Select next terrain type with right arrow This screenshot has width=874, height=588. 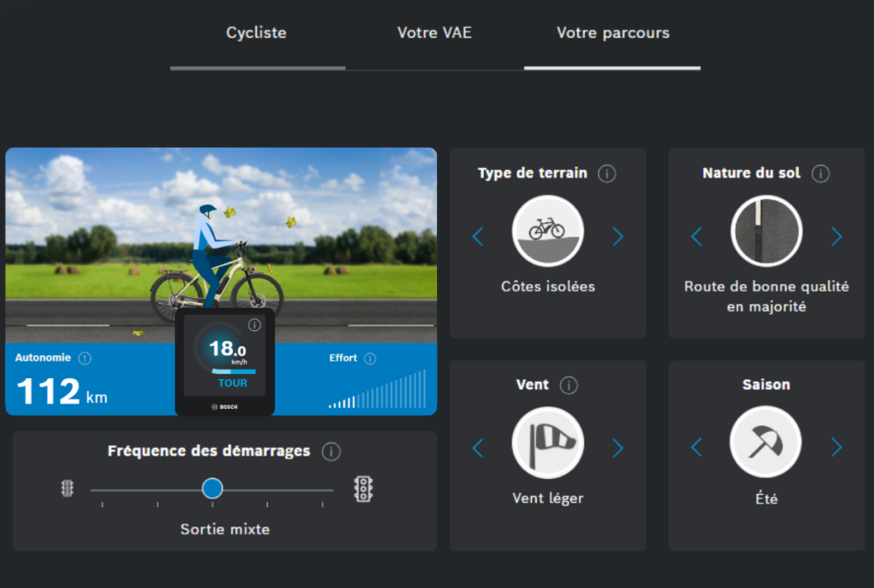(x=618, y=236)
